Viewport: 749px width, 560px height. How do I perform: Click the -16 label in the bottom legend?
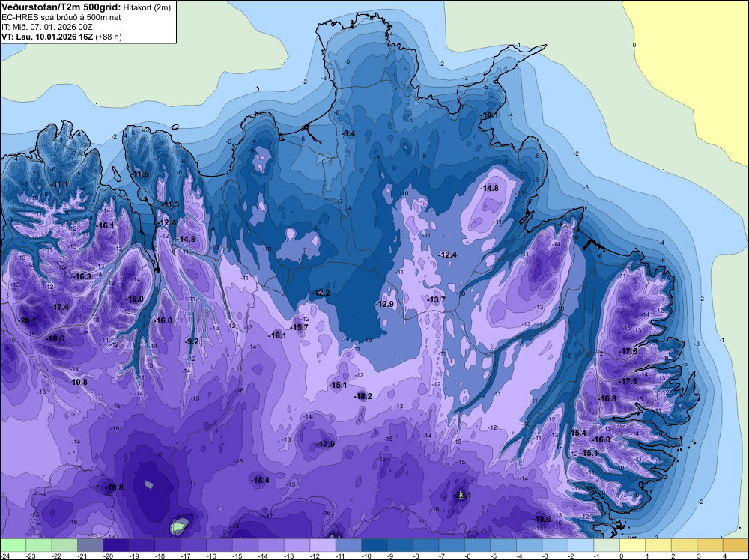coord(210,556)
